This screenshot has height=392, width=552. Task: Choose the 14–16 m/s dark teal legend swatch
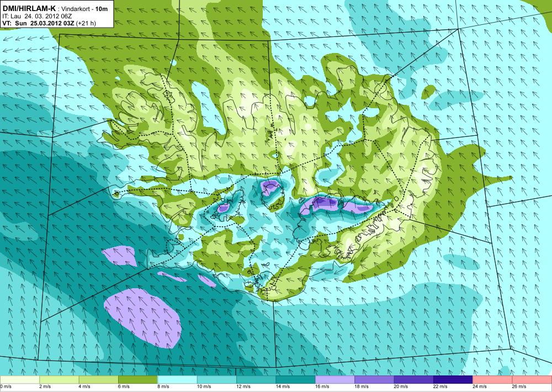pos(296,380)
